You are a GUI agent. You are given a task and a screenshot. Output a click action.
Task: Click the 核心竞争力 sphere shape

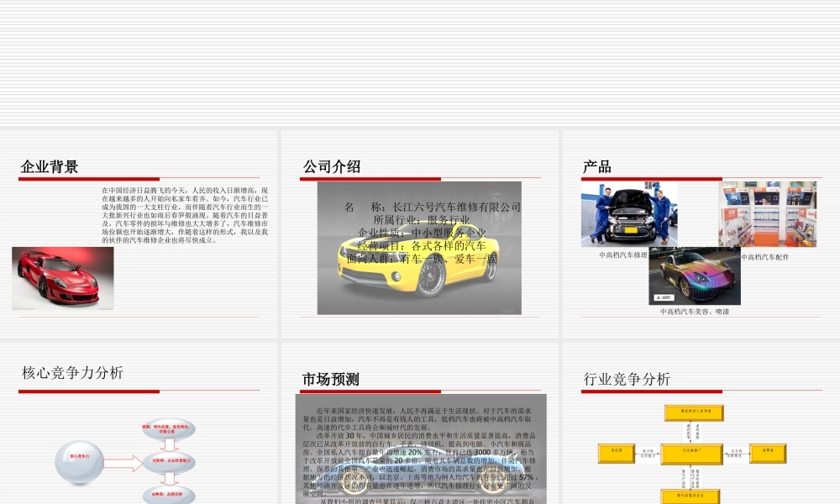(80, 461)
